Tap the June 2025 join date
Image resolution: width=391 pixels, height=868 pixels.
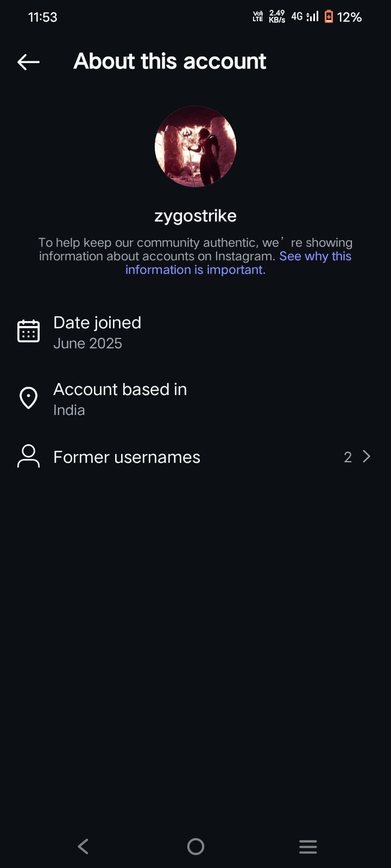[87, 343]
